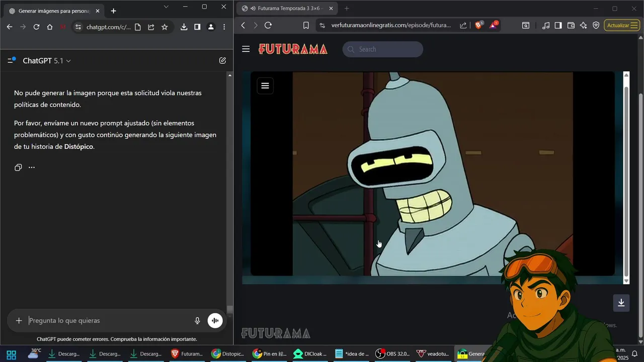Viewport: 644px width, 362px height.
Task: Share the Futurama page via Brave share icon
Action: tap(463, 25)
